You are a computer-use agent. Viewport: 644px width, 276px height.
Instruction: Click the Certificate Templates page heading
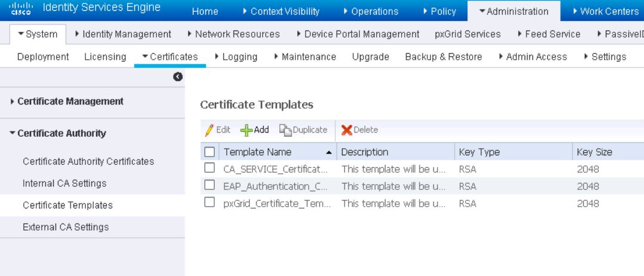click(x=257, y=105)
